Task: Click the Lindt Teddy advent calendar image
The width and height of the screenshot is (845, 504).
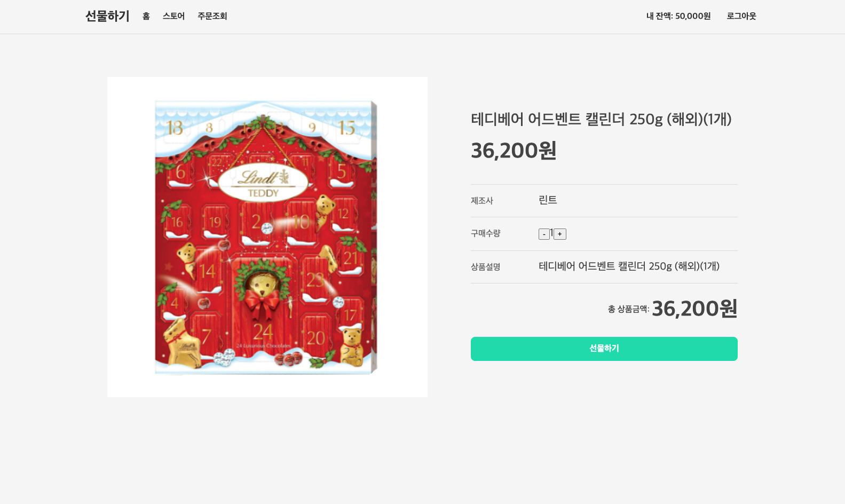Action: pyautogui.click(x=267, y=237)
